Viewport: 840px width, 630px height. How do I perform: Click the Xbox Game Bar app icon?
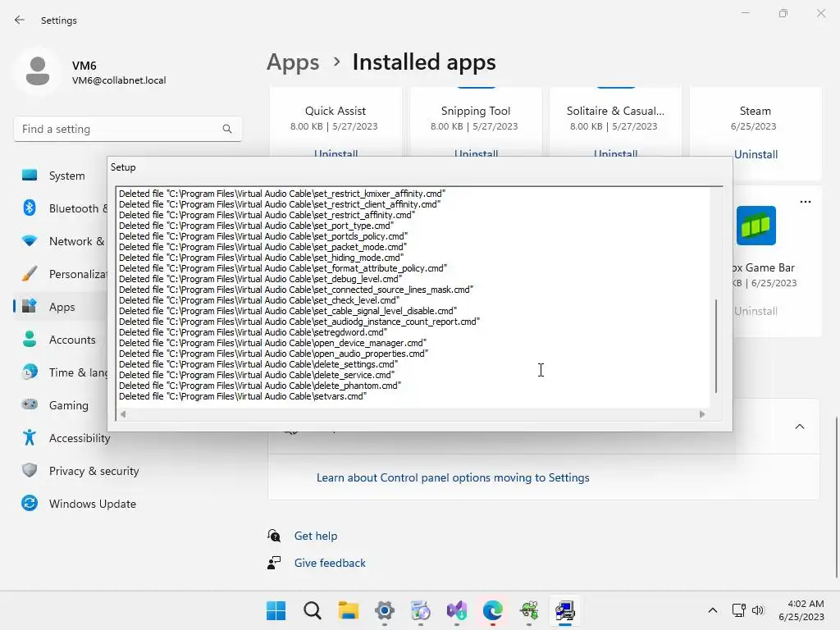point(756,226)
